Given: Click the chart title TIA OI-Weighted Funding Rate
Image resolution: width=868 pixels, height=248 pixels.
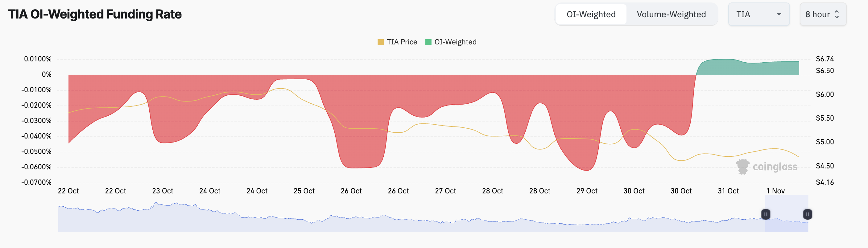Looking at the screenshot, I should [95, 14].
